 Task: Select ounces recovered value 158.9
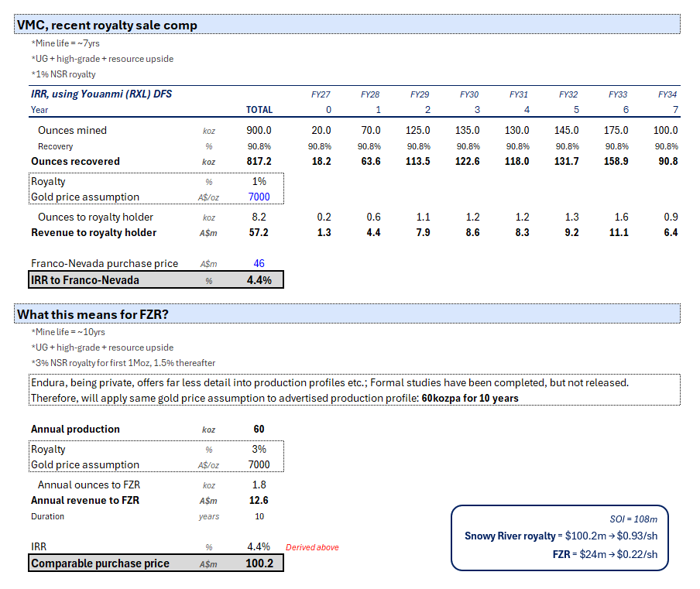tap(616, 162)
